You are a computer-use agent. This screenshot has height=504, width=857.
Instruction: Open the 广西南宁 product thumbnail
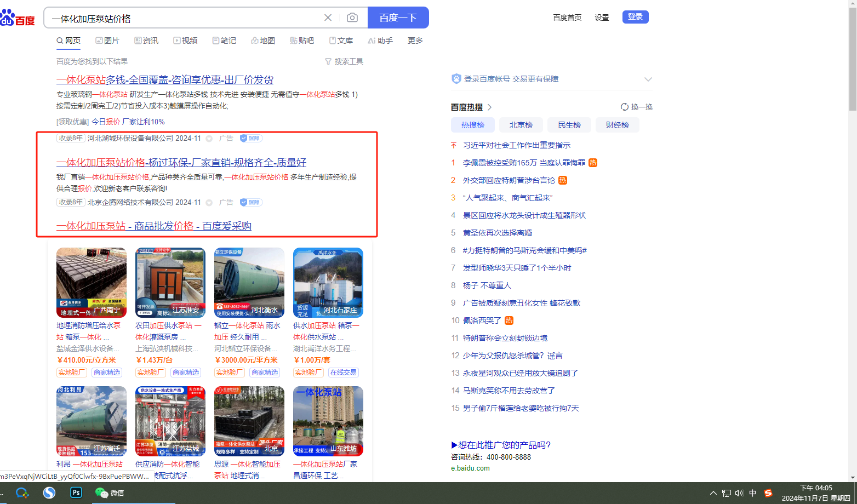pyautogui.click(x=92, y=283)
